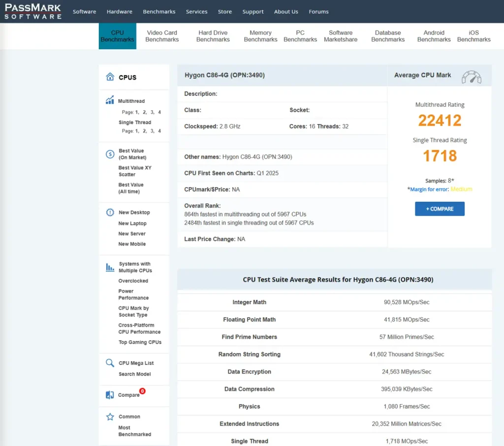Click the single thread rating 1718

[440, 156]
